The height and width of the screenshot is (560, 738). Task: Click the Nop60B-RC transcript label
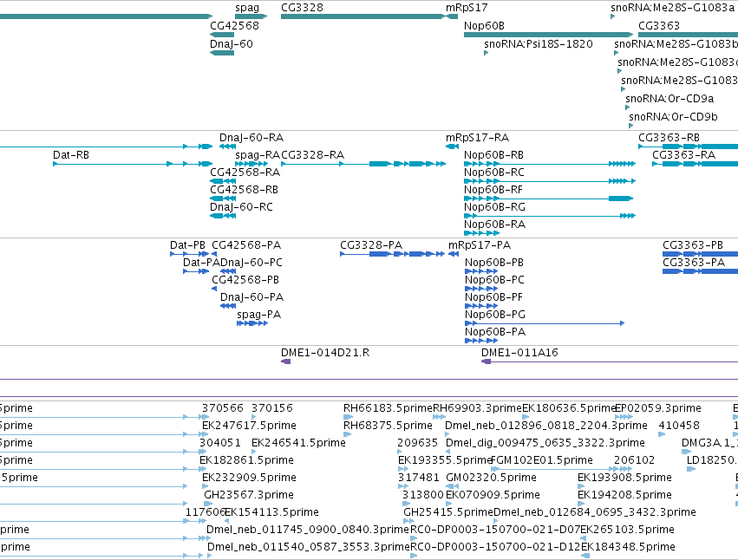click(493, 173)
